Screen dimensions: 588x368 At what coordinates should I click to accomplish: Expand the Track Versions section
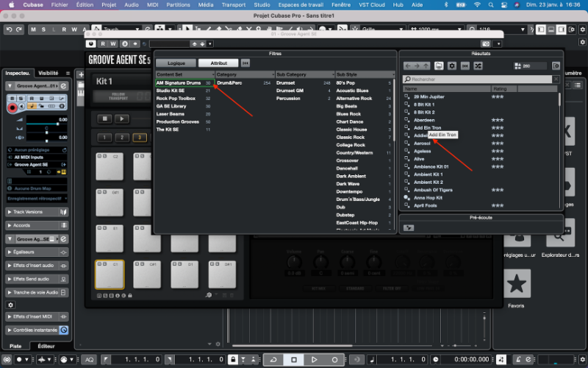point(37,212)
